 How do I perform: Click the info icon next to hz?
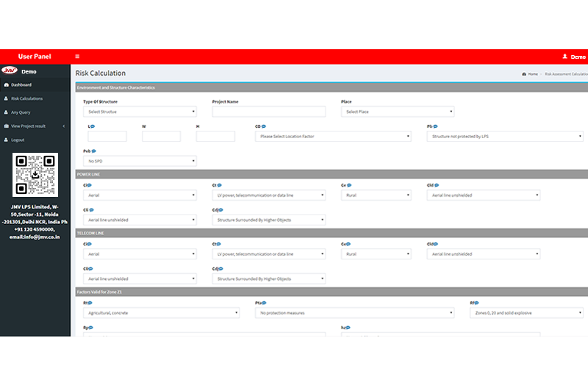[348, 328]
